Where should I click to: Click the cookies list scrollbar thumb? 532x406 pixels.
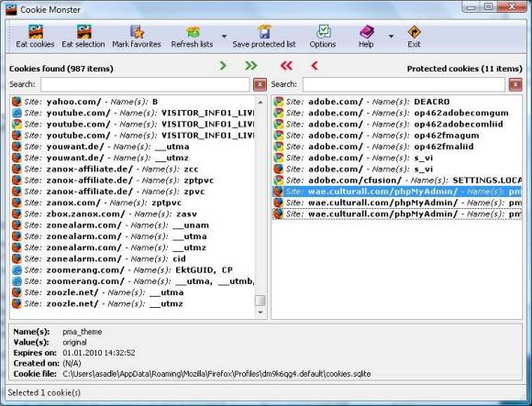[x=260, y=301]
